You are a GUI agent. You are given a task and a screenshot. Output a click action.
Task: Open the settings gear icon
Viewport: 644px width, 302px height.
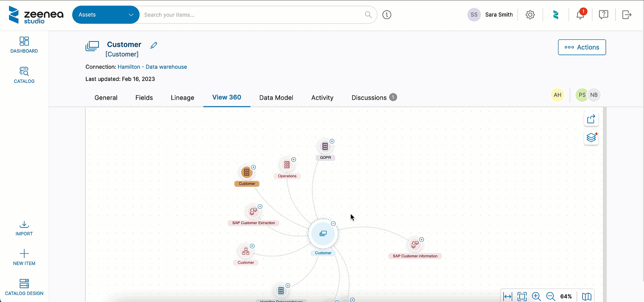(530, 14)
